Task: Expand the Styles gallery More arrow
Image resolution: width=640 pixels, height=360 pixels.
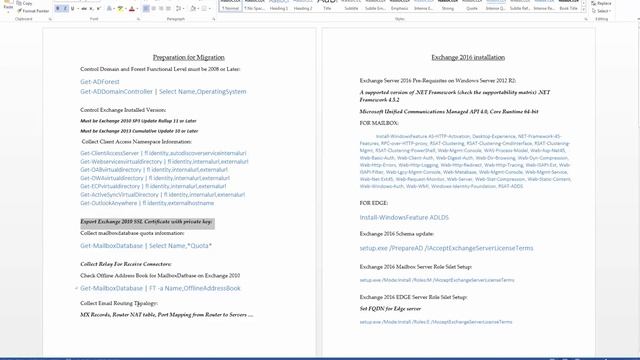Action: [x=583, y=10]
